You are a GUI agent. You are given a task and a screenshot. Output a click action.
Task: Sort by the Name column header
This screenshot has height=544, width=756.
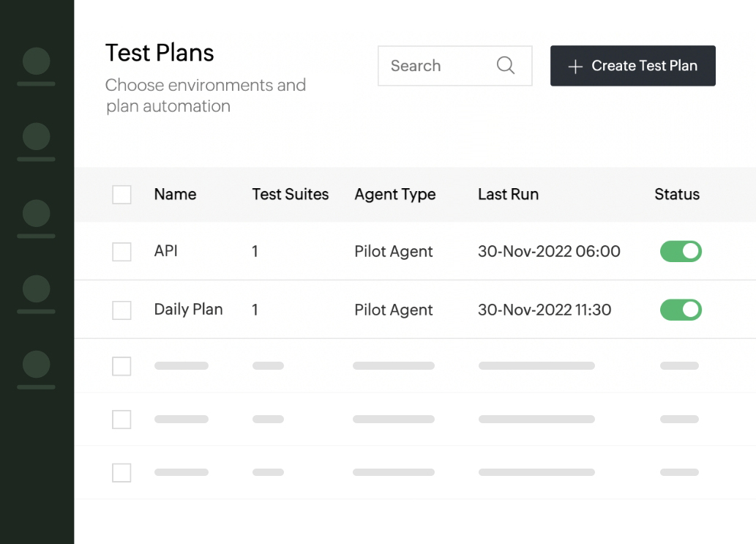coord(175,195)
